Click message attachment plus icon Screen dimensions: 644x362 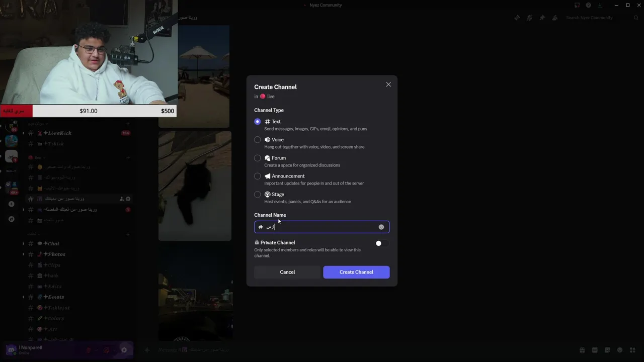click(x=147, y=350)
